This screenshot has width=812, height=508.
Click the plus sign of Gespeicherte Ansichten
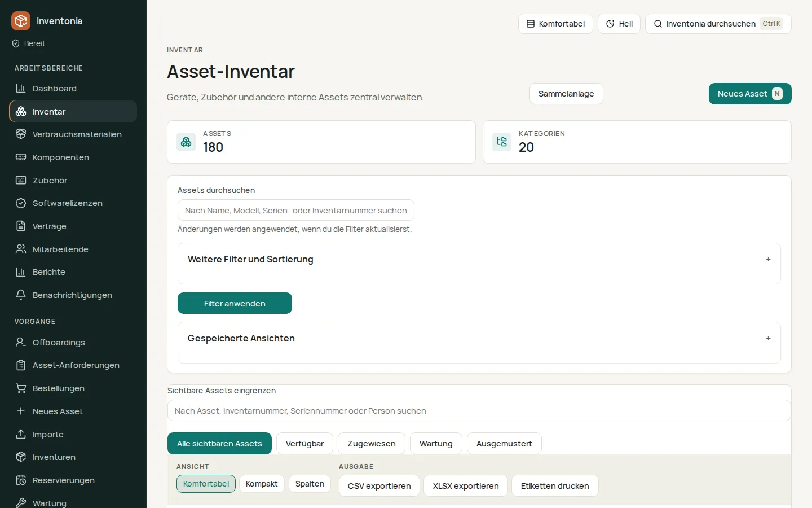point(768,339)
